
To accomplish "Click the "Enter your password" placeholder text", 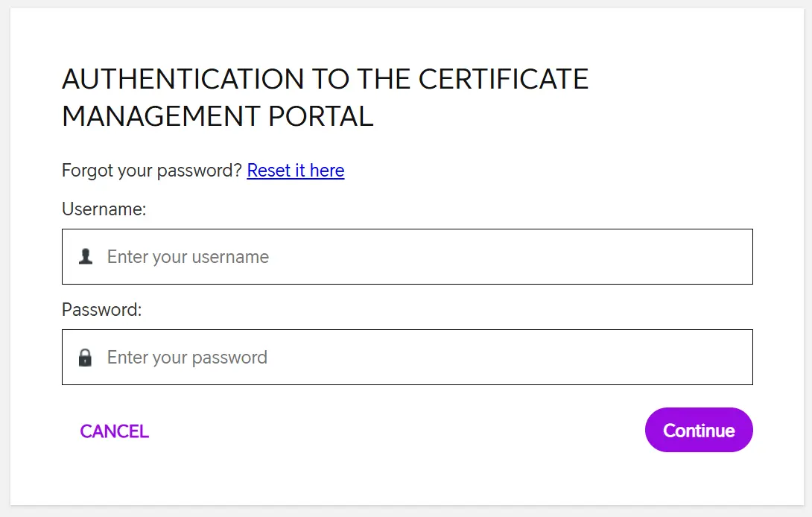I will click(x=187, y=358).
